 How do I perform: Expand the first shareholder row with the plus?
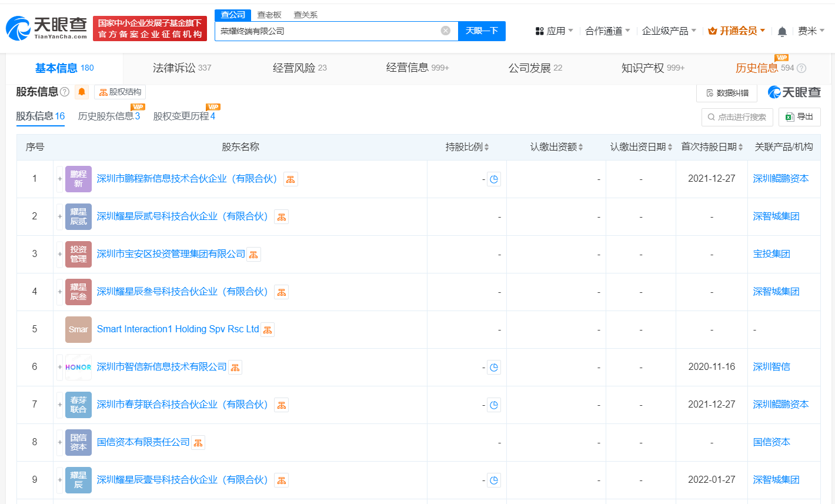[58, 179]
